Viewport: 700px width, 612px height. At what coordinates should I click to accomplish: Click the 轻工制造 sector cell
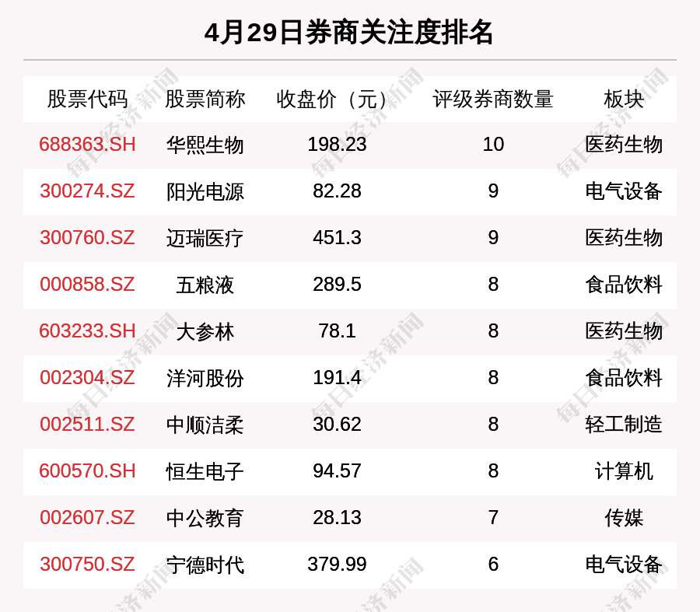(624, 425)
